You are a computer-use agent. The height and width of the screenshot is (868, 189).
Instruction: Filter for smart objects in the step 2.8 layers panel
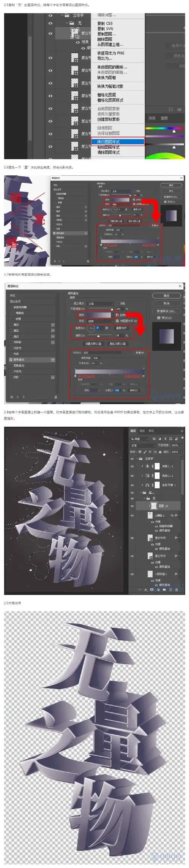coord(177,439)
